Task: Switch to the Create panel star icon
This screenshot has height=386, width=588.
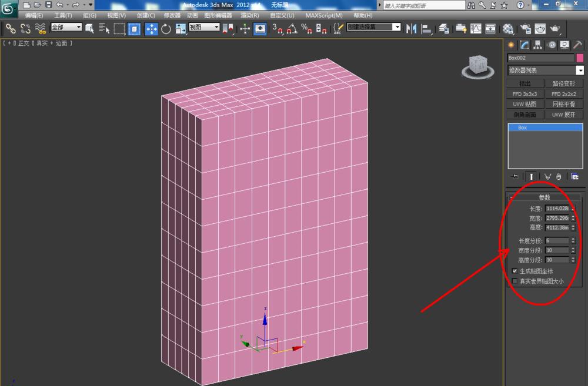Action: pos(511,45)
